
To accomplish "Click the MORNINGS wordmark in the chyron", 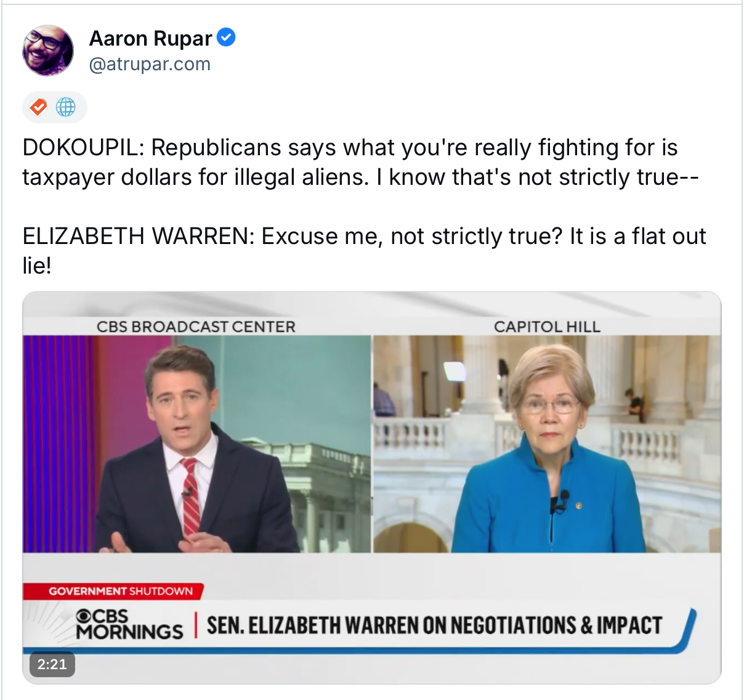I will pos(130,632).
